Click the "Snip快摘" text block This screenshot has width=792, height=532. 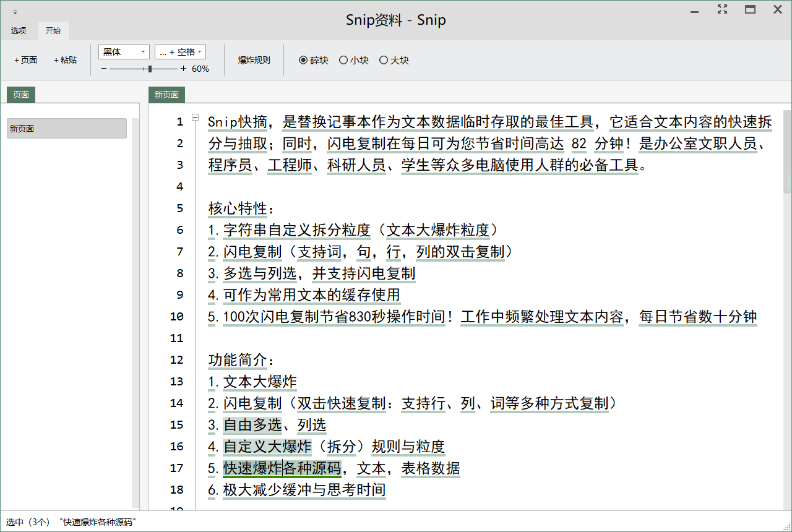point(238,122)
